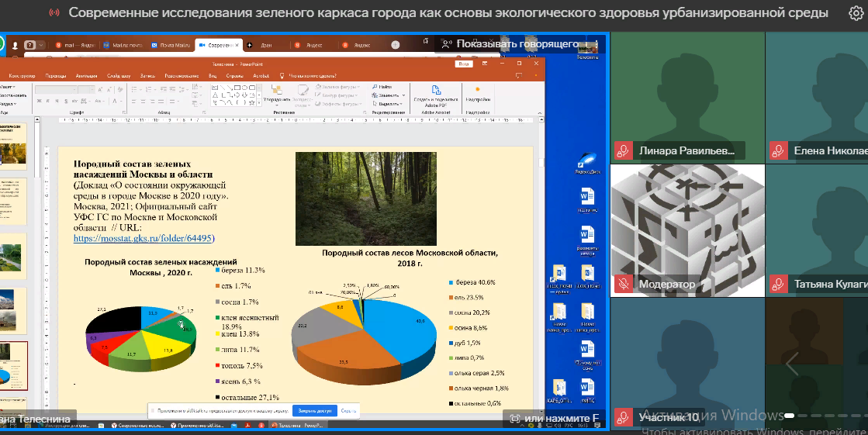Click the left chevron on participant gallery
The height and width of the screenshot is (435, 868).
tap(792, 364)
